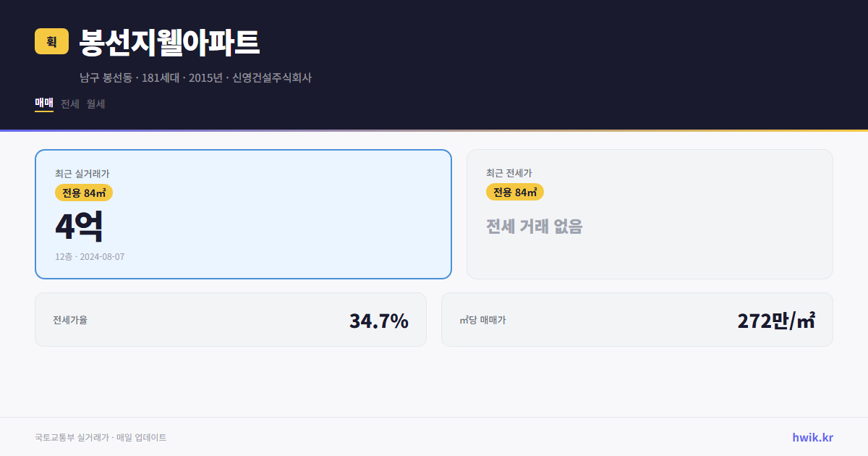Click the apartment name 봉선지웰아파트
The width and height of the screenshot is (868, 456).
169,42
